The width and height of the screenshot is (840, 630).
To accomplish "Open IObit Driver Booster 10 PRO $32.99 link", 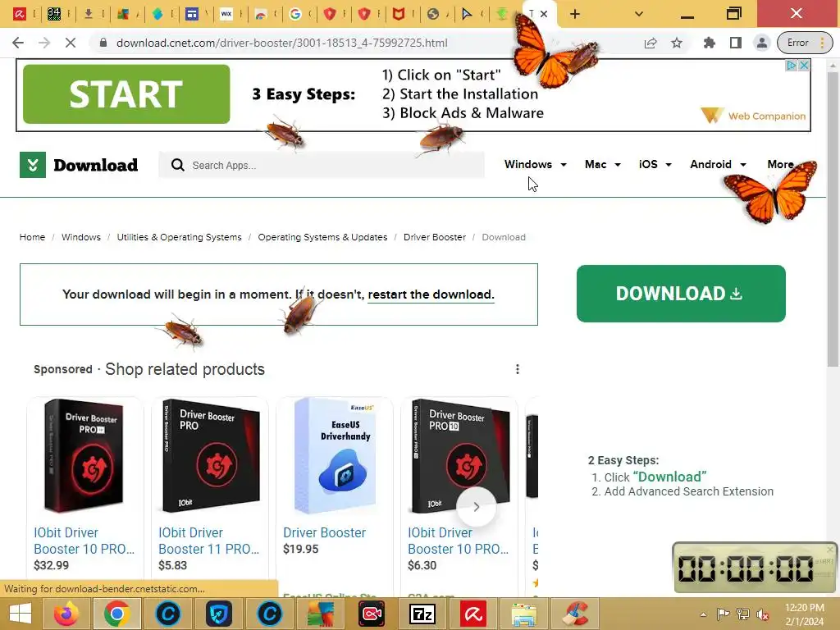I will tap(84, 541).
